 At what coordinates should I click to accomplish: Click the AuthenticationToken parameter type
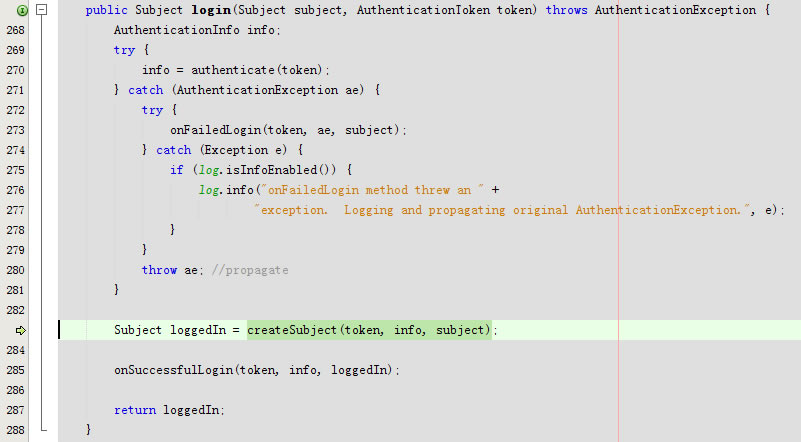tap(423, 10)
